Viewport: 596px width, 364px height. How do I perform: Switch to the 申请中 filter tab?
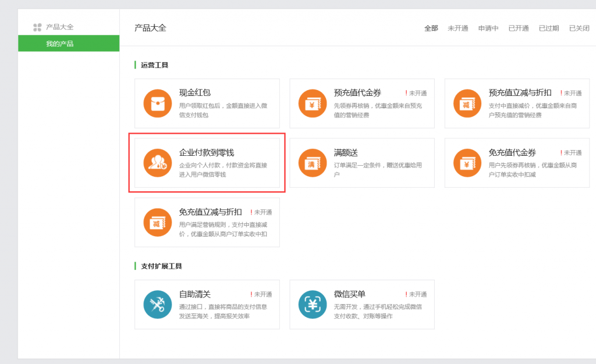488,28
